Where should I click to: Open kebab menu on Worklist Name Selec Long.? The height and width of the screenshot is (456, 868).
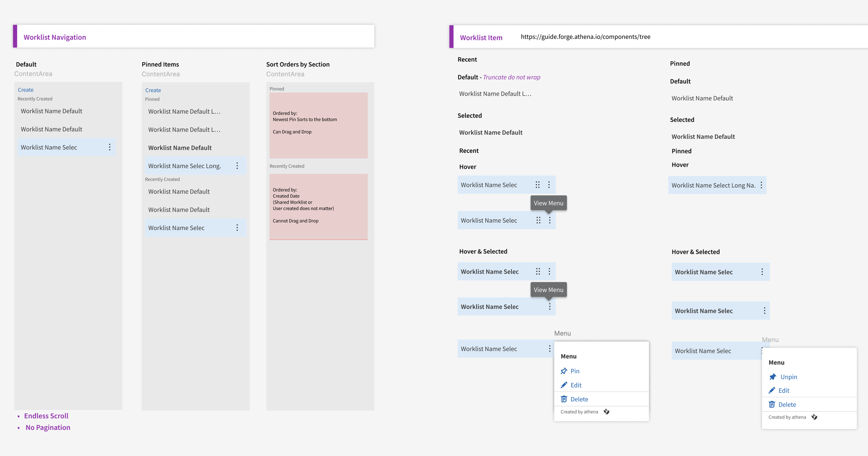pyautogui.click(x=237, y=166)
